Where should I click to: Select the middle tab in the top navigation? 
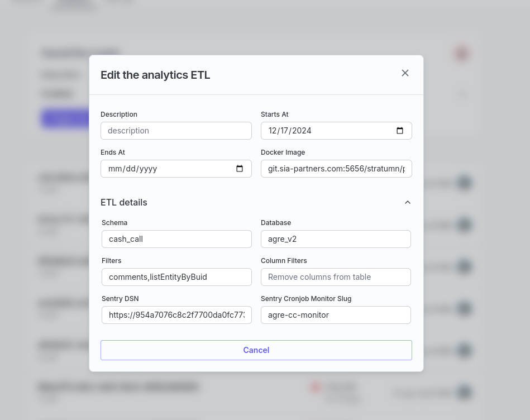tap(74, 2)
